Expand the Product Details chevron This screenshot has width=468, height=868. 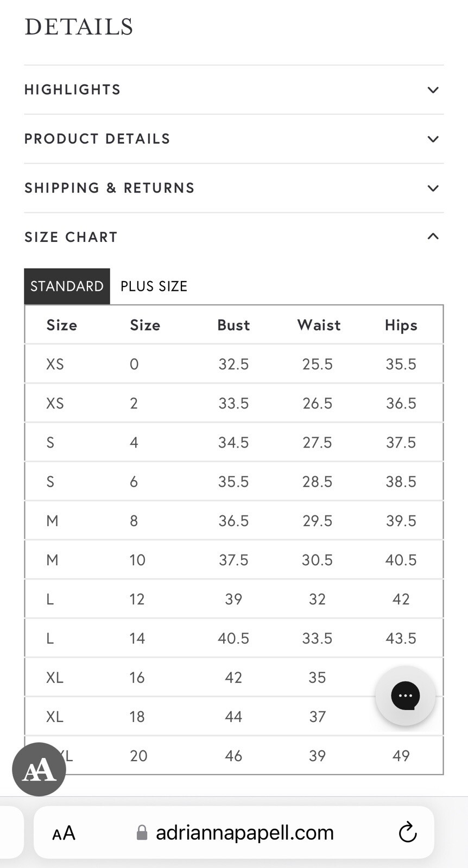coord(433,139)
